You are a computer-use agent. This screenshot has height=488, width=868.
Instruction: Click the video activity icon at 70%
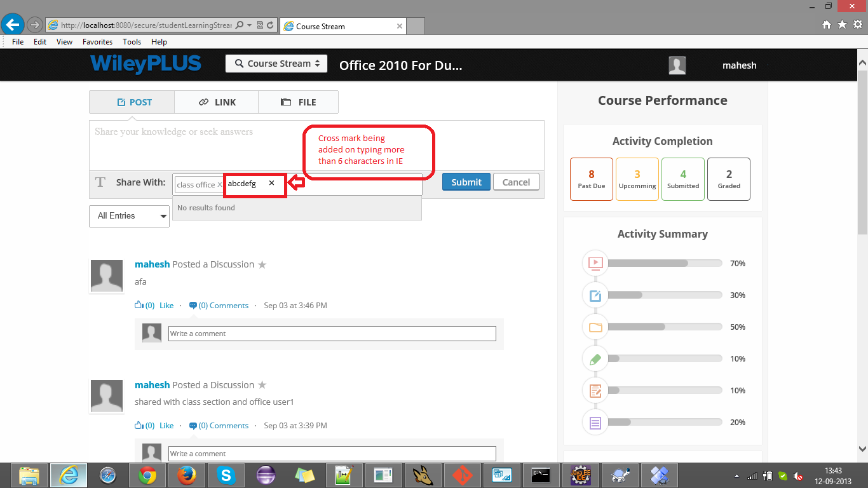(x=595, y=262)
